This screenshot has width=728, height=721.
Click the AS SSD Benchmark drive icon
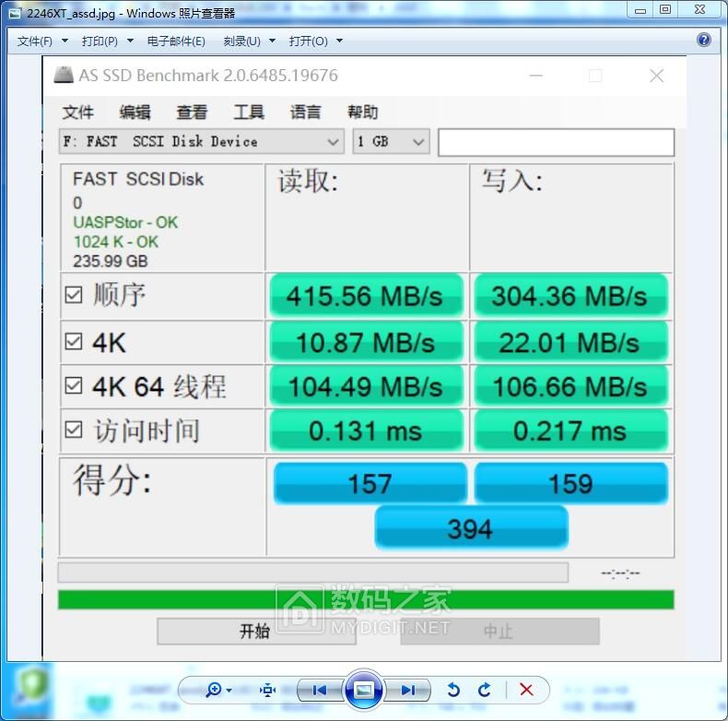[x=64, y=76]
